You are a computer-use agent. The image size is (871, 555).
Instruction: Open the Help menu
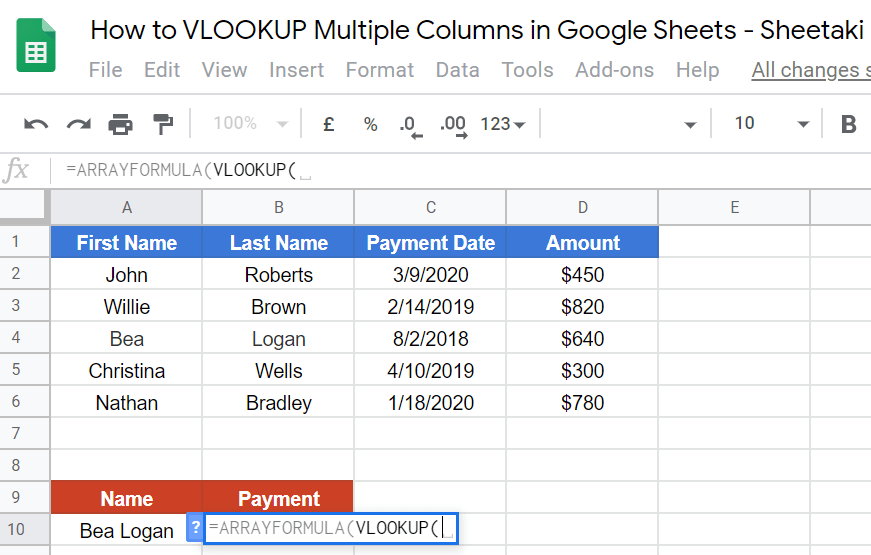[x=698, y=70]
